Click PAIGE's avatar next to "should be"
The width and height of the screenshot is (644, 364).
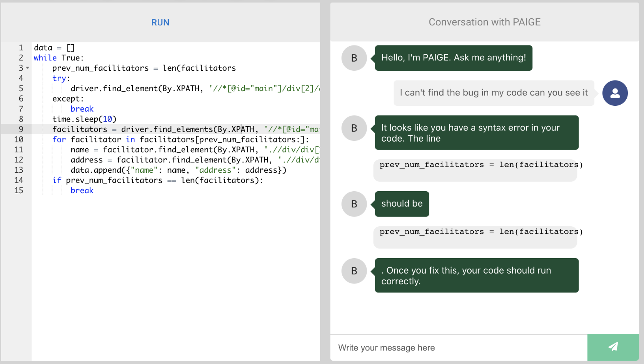354,204
